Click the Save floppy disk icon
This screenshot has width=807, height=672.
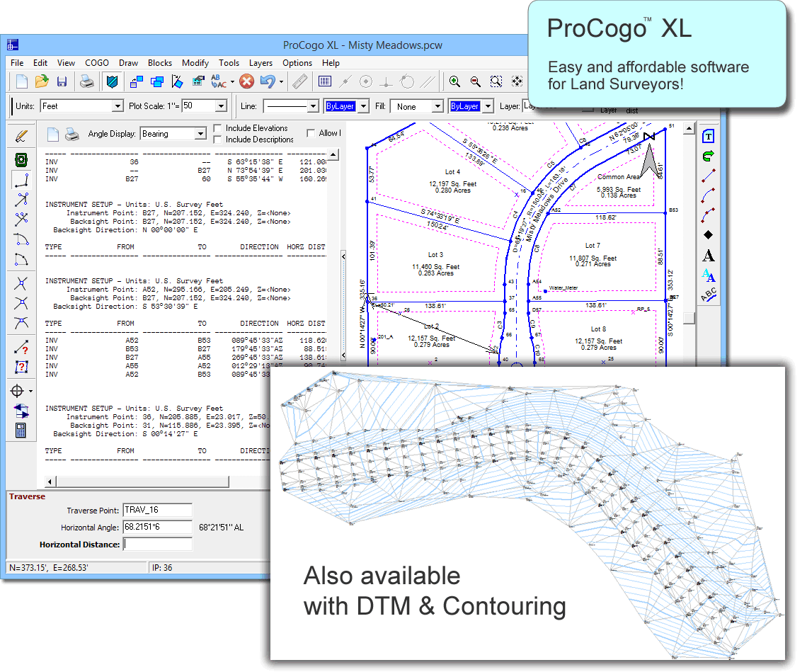[x=62, y=81]
